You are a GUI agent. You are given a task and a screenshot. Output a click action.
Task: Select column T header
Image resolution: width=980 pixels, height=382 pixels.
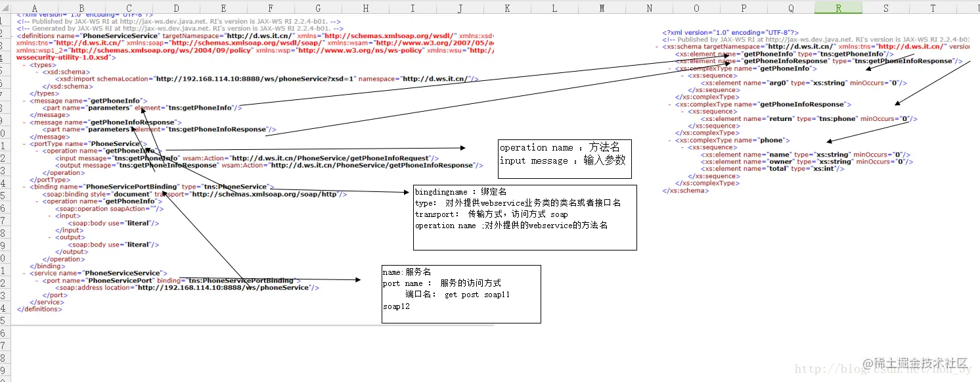[933, 7]
